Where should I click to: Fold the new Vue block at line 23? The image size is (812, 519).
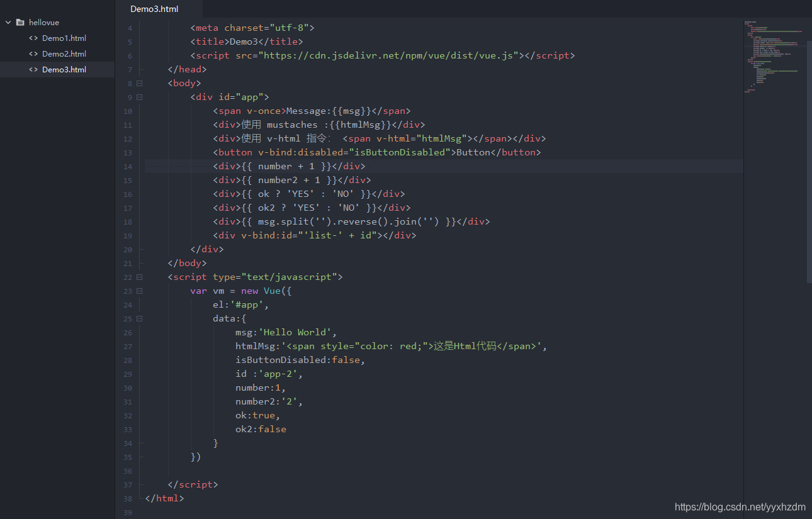click(x=139, y=291)
